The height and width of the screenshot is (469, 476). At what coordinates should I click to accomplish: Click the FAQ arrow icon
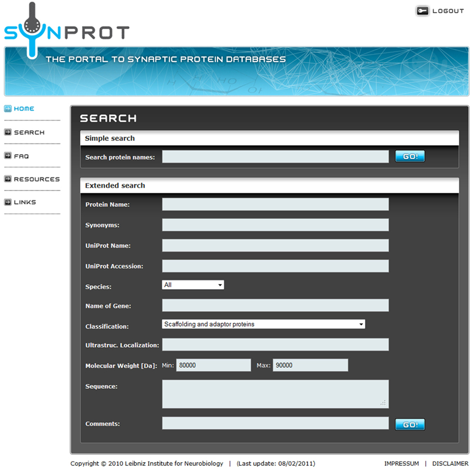pos(8,156)
